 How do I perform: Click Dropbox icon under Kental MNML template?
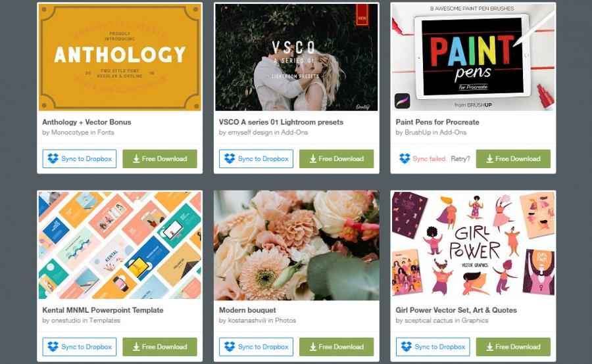pos(53,347)
